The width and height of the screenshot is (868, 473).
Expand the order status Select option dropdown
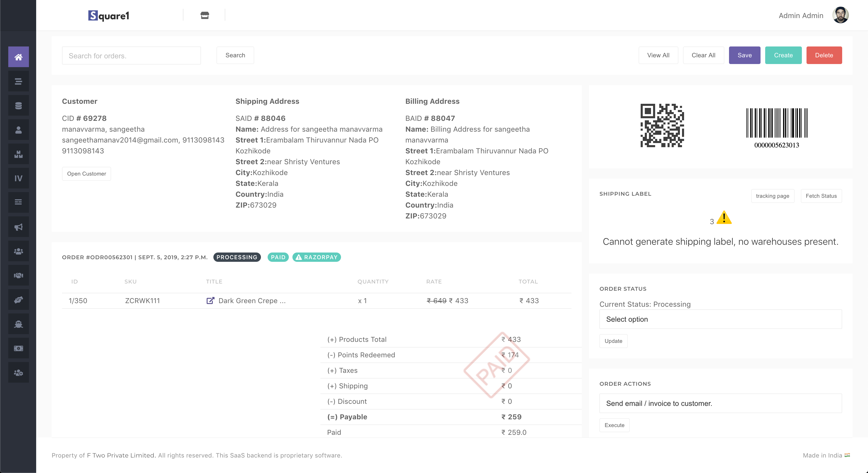pyautogui.click(x=720, y=319)
